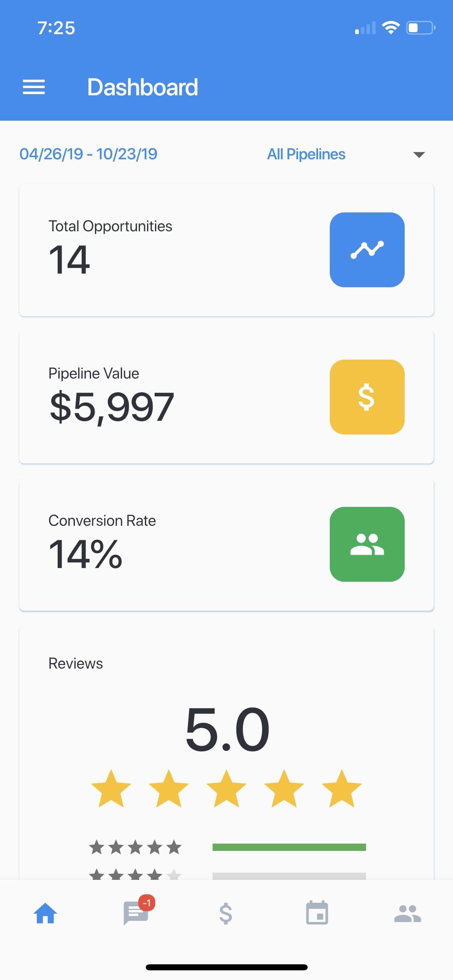Screen dimensions: 453x980
Task: Tap the large gold star rating row
Action: 226,789
